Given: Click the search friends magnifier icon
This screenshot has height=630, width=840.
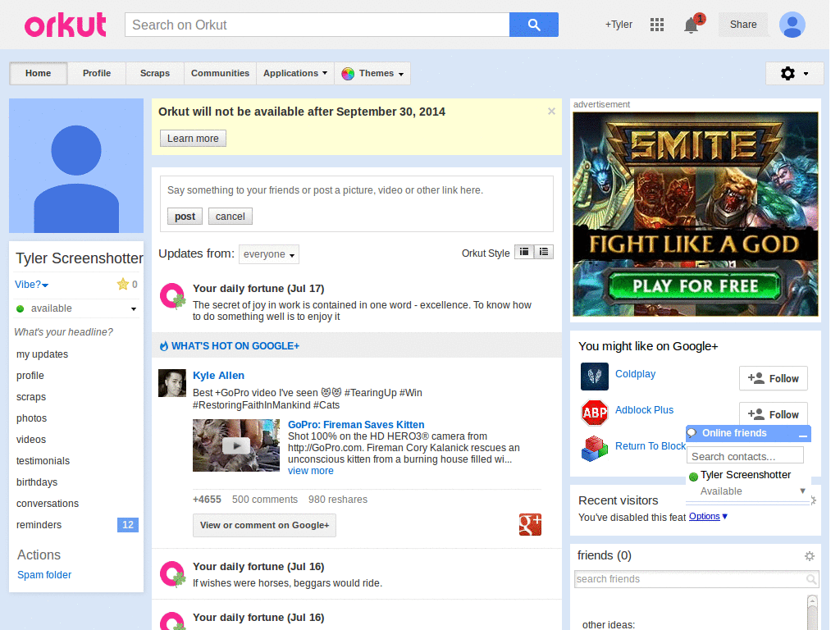Looking at the screenshot, I should coord(811,579).
